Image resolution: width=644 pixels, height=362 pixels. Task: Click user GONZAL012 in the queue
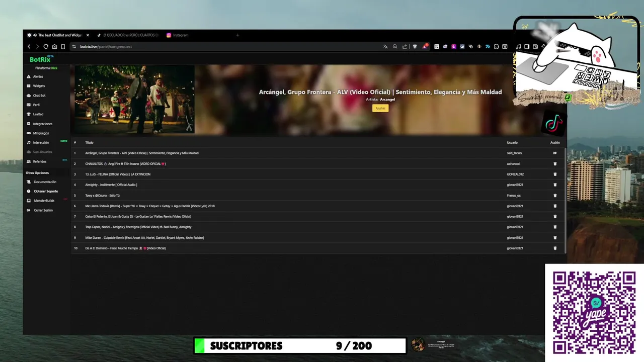515,174
